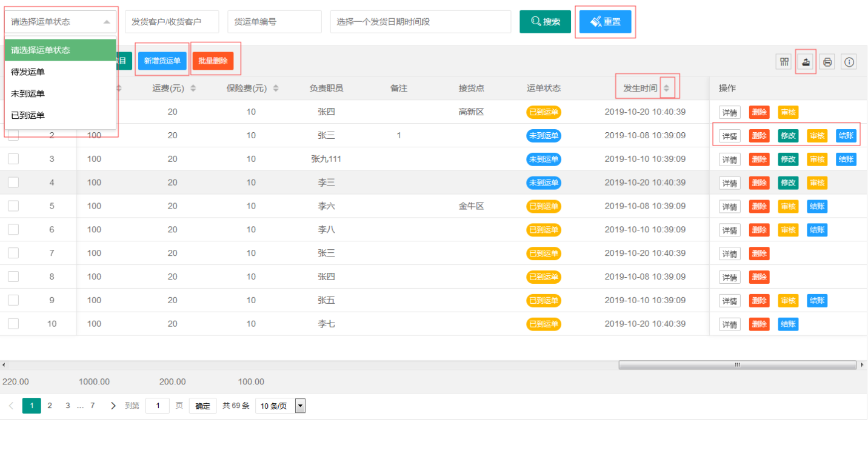Click the info circle icon
The height and width of the screenshot is (456, 868).
click(849, 62)
